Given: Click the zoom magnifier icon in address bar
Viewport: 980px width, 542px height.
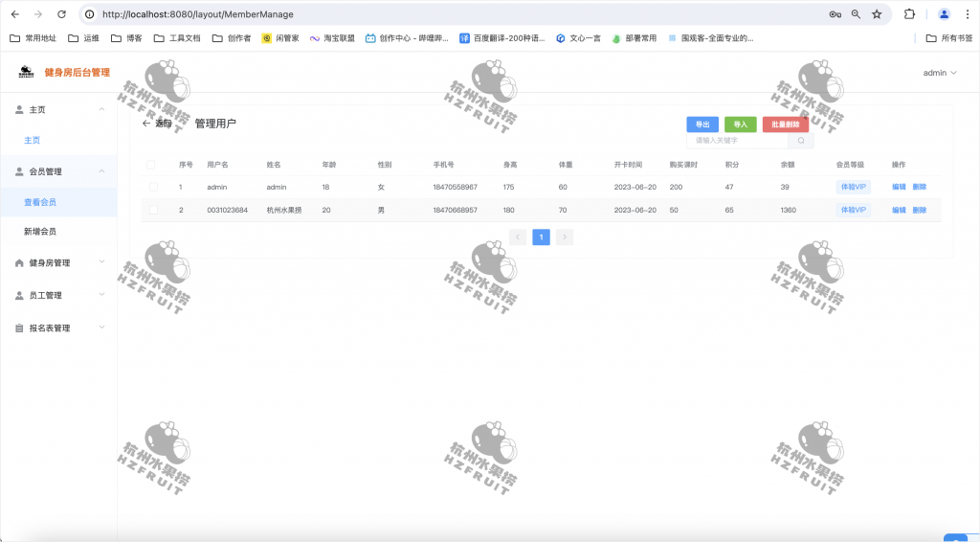Looking at the screenshot, I should click(x=856, y=13).
